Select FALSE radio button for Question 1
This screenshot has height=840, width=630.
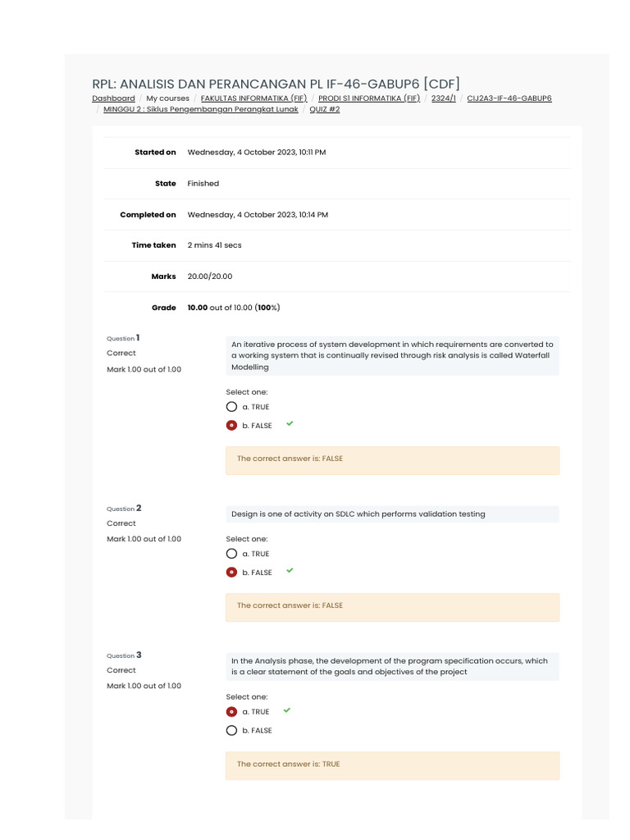click(x=231, y=426)
